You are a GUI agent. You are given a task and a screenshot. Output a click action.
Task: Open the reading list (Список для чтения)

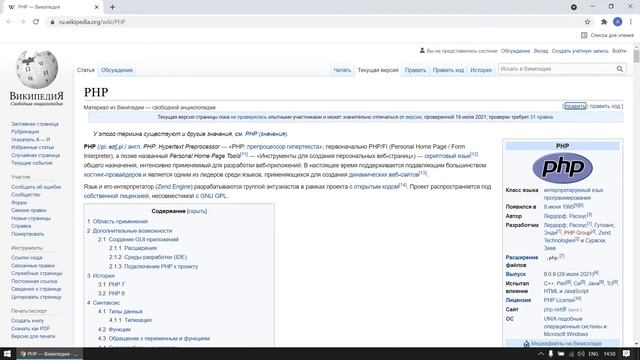click(607, 35)
